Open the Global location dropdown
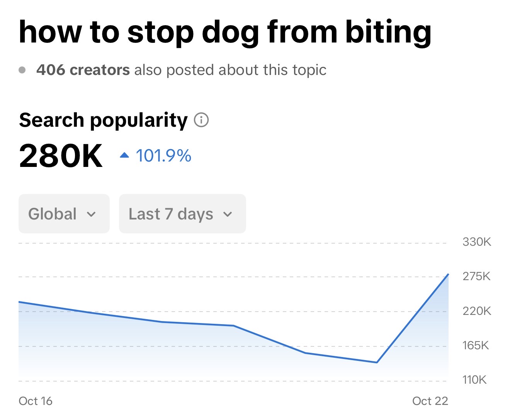The width and height of the screenshot is (510, 420). pyautogui.click(x=64, y=214)
